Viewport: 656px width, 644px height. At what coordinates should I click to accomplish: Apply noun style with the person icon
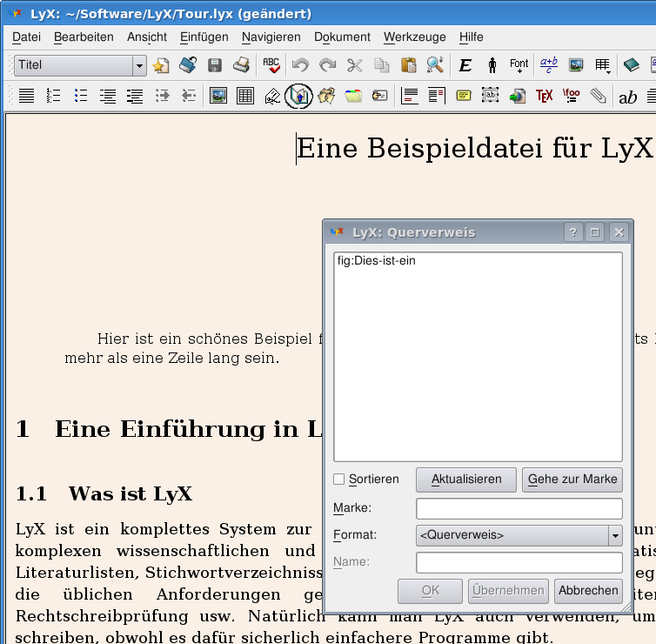point(492,65)
